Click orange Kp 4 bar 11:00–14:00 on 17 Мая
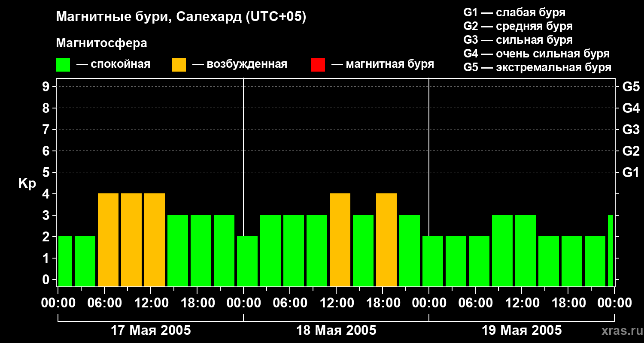Viewport: 644px width, 343px height. [155, 240]
